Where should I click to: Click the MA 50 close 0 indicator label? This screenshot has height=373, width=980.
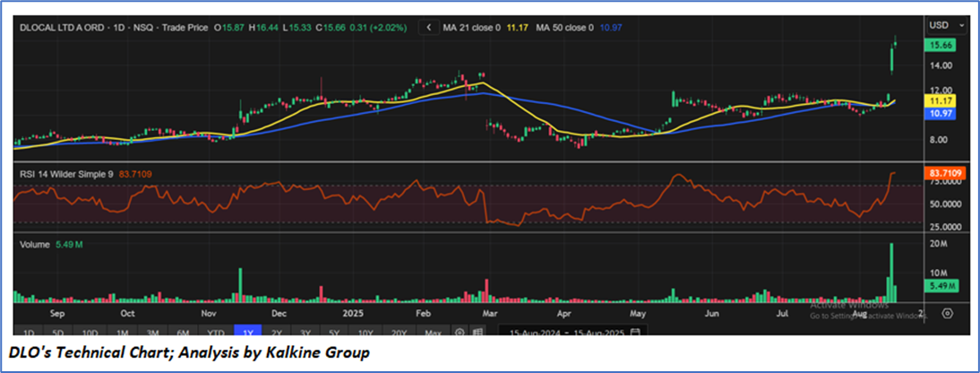(x=565, y=28)
